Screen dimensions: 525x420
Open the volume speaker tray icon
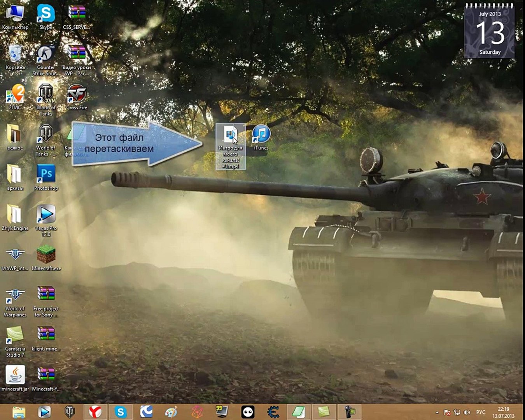click(x=467, y=412)
